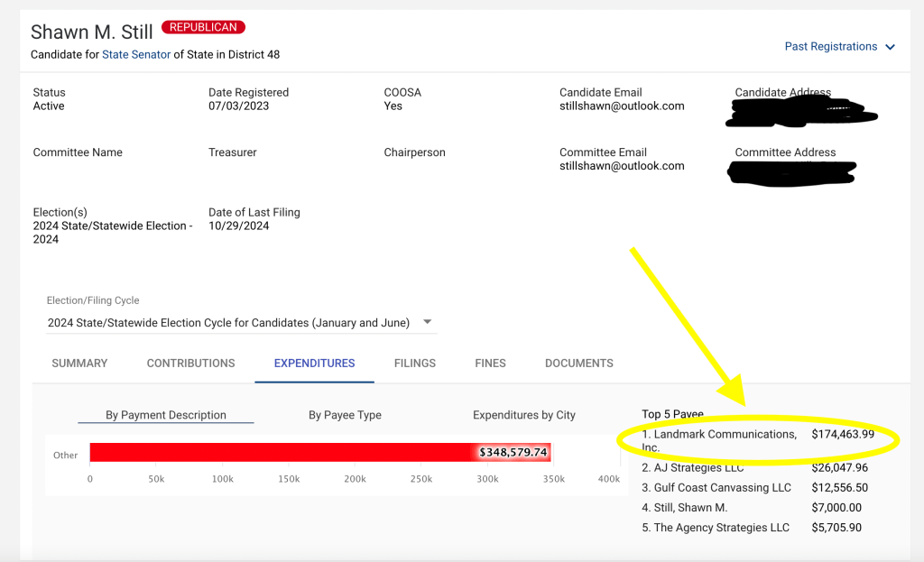Click the candidate email address
Screen dimensions: 924x562
[x=622, y=106]
